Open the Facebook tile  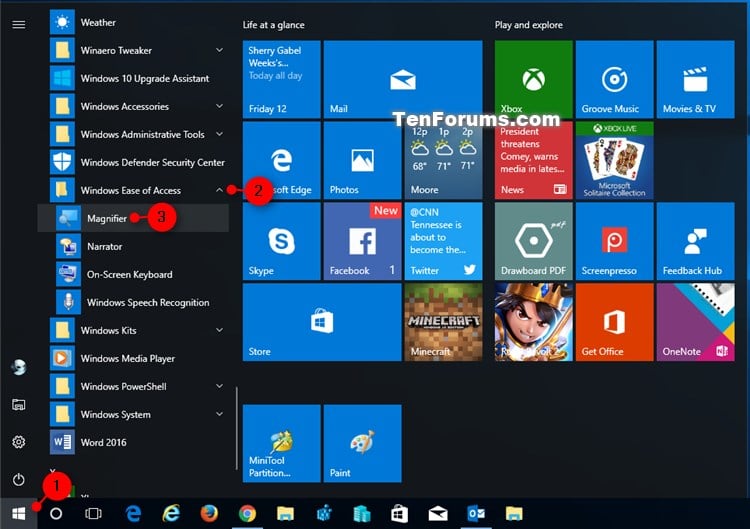click(362, 241)
